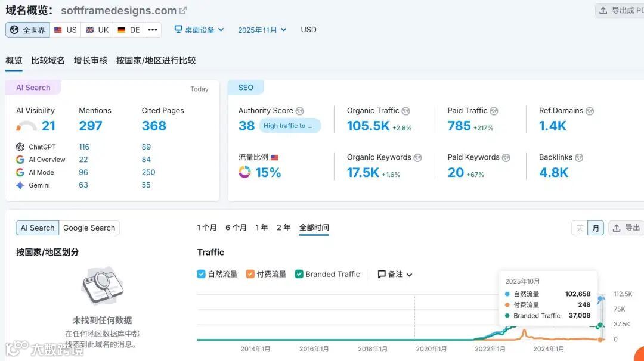This screenshot has height=361, width=644.
Task: Click the 备注 notes speech bubble icon
Action: 382,274
